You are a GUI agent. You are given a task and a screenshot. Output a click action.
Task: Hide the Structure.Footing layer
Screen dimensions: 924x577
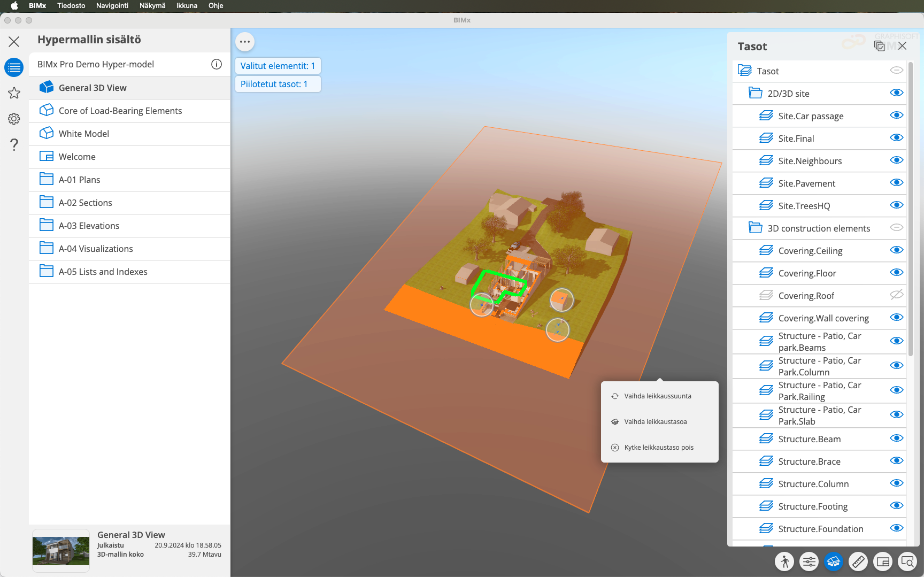897,505
